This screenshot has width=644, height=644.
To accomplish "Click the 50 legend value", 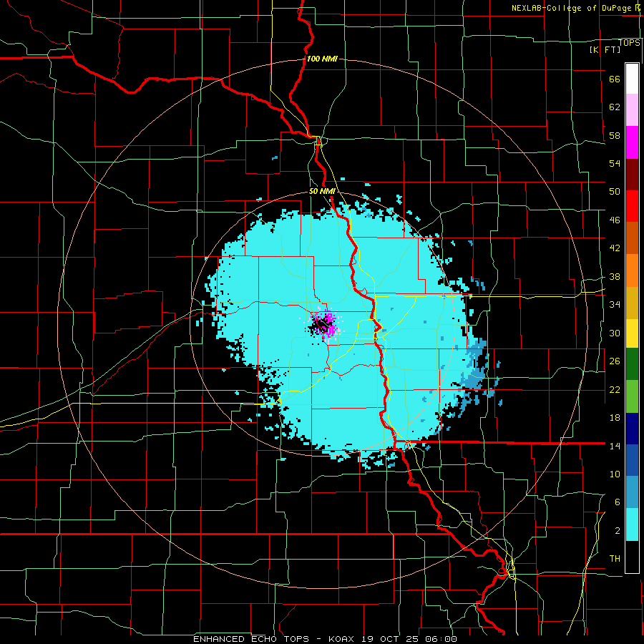I will tap(615, 191).
